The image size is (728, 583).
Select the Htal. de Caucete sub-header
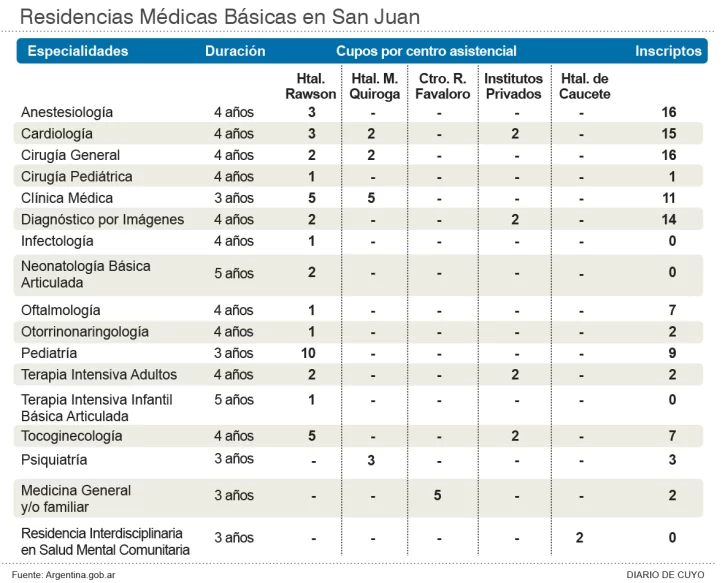[585, 87]
